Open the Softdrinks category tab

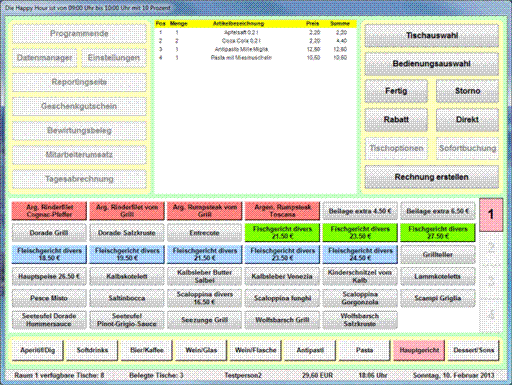click(92, 350)
